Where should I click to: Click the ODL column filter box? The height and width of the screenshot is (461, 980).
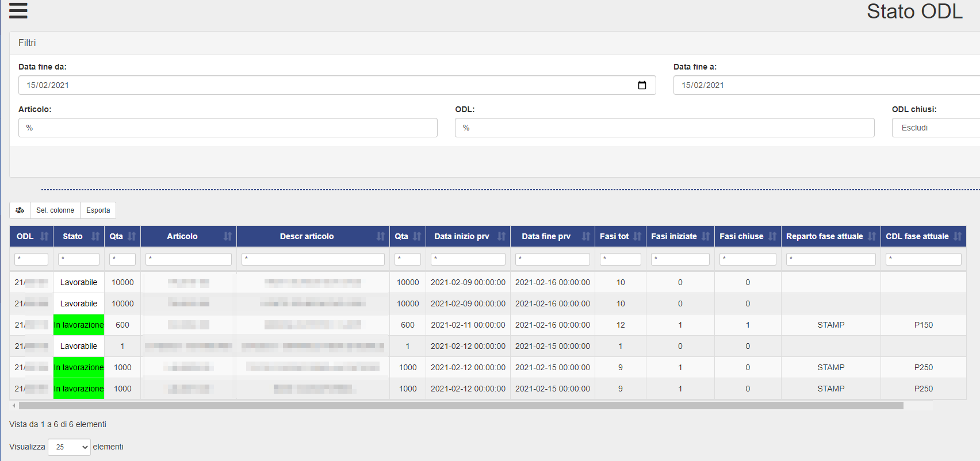pyautogui.click(x=32, y=259)
